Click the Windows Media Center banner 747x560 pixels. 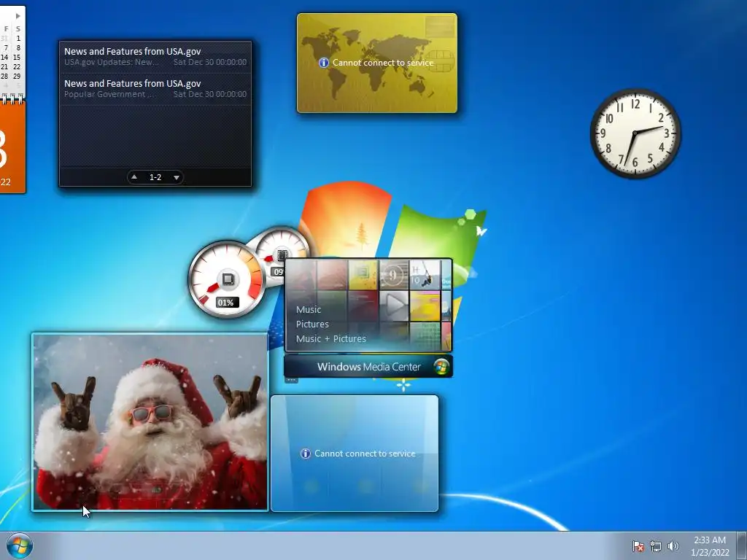coord(368,367)
